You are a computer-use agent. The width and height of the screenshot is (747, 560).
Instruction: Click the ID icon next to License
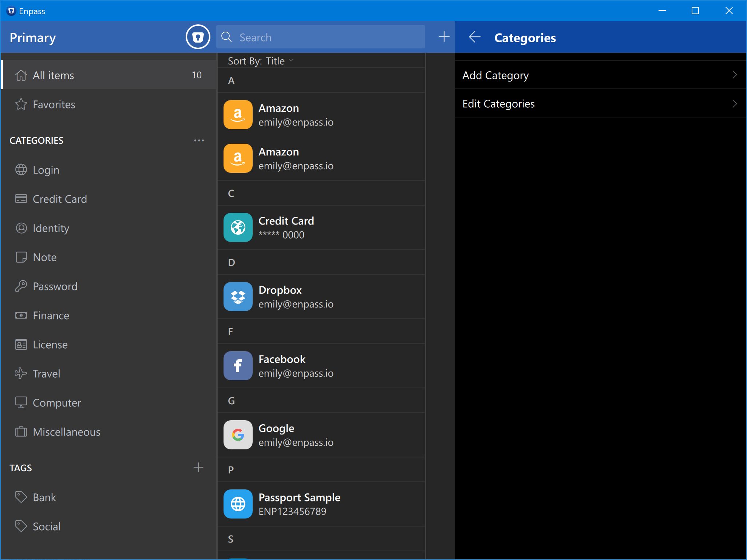point(21,345)
